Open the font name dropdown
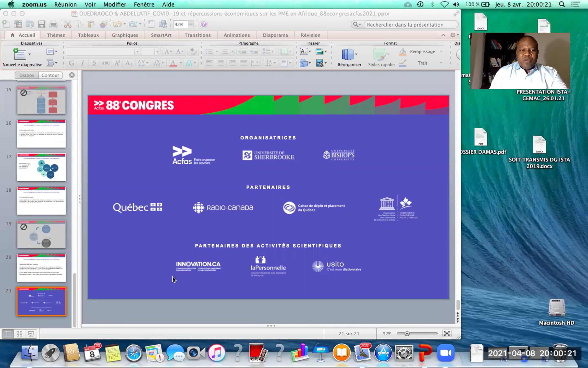The image size is (588, 368). point(137,52)
